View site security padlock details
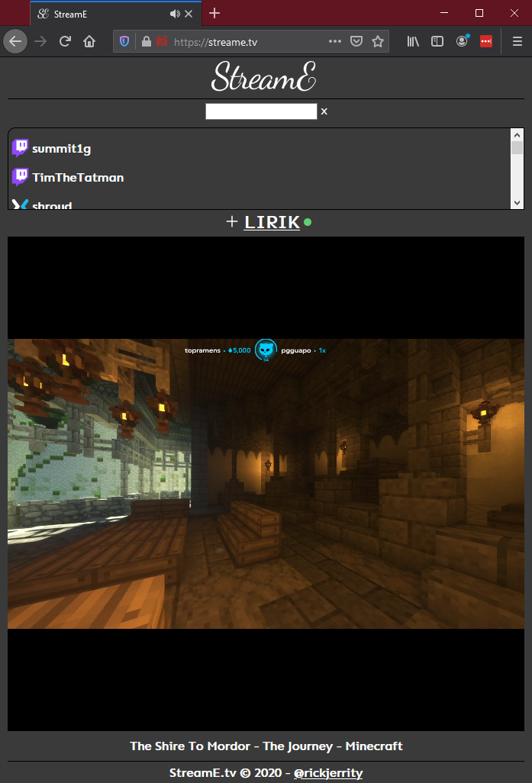532x783 pixels. pos(147,41)
